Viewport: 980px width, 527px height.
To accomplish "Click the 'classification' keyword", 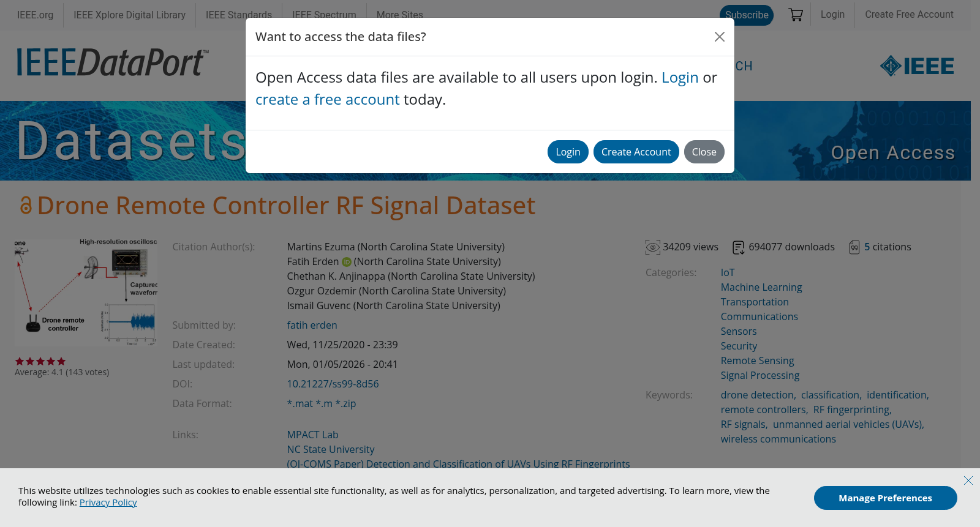I will click(x=830, y=395).
